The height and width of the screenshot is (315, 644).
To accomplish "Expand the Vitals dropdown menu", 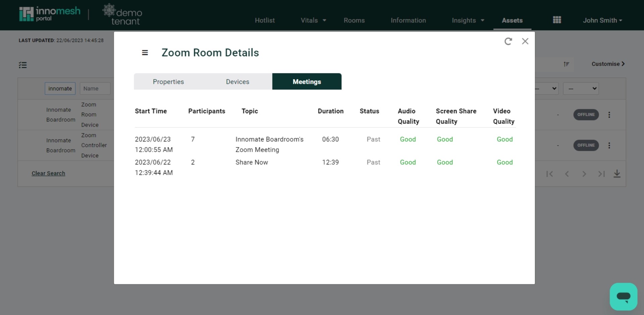I will (313, 20).
